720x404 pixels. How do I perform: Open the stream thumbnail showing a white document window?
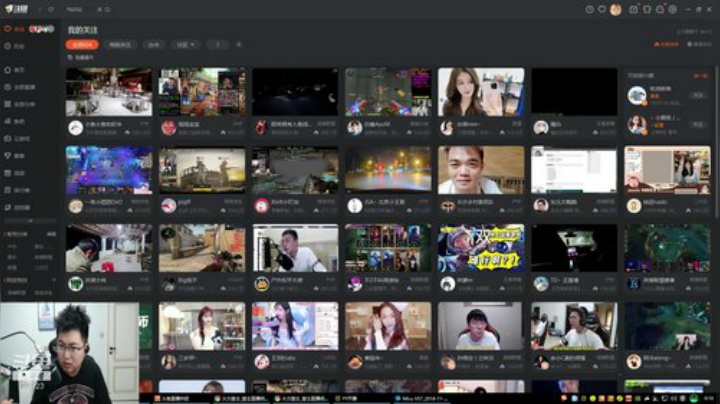(574, 170)
